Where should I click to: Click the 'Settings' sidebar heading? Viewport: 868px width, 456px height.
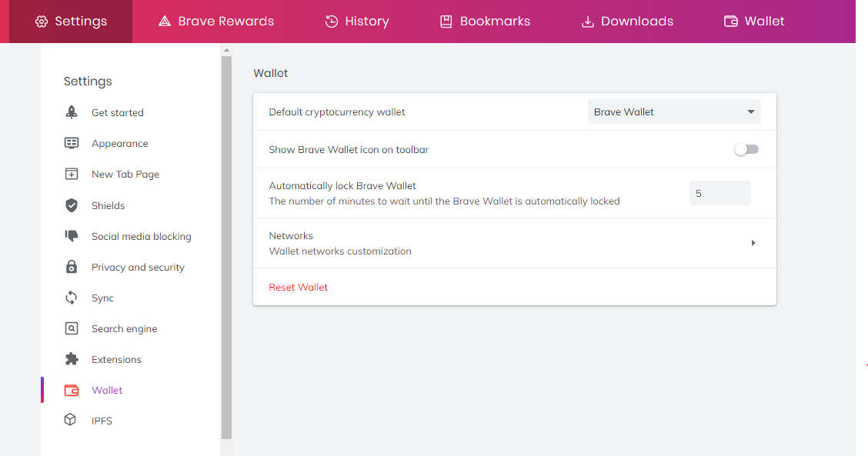tap(88, 82)
